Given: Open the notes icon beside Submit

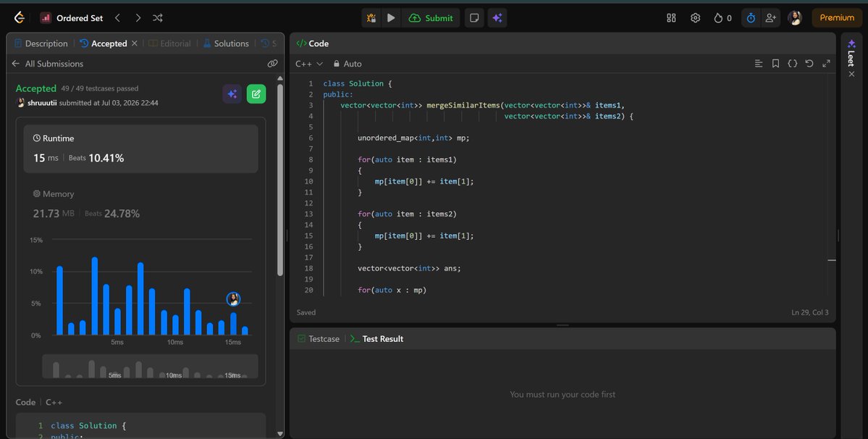Looking at the screenshot, I should (474, 18).
